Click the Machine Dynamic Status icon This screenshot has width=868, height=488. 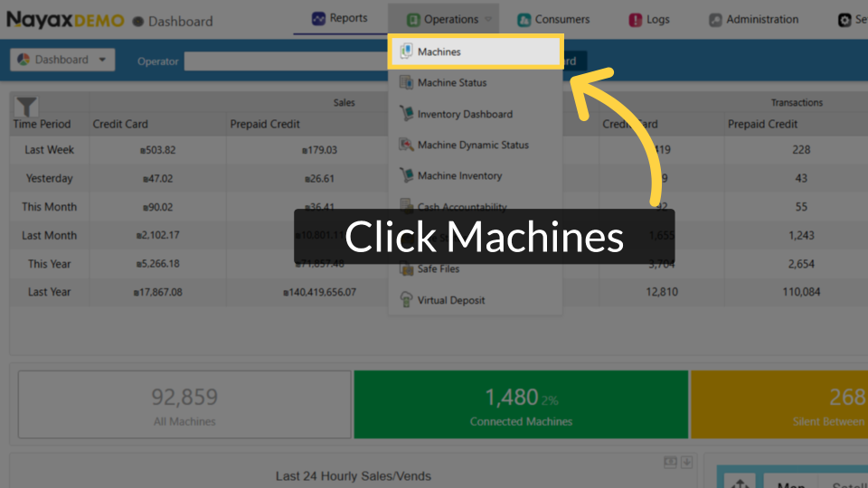(x=406, y=145)
